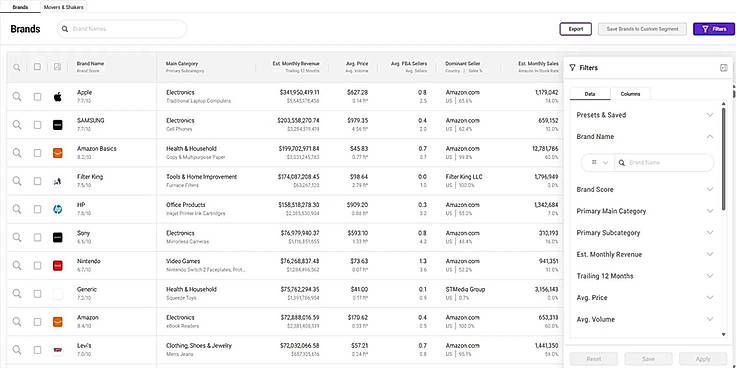Check the HP row checkbox
The height and width of the screenshot is (368, 736).
tap(37, 209)
